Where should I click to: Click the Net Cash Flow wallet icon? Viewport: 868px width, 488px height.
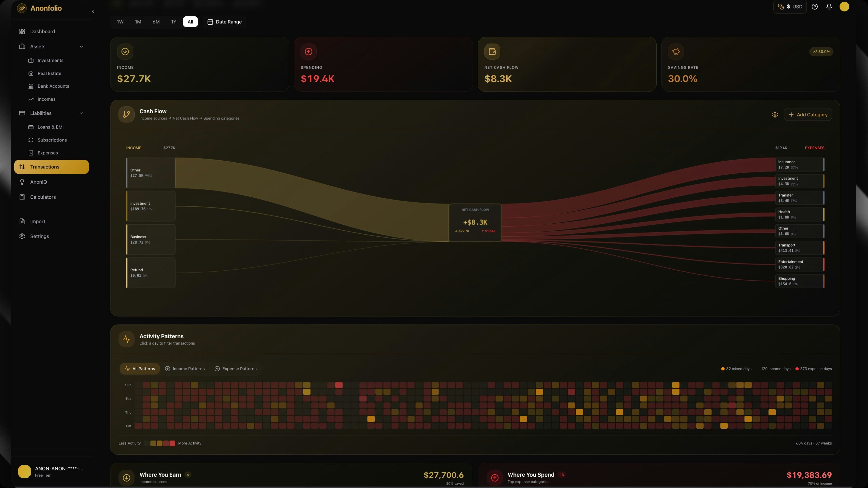[492, 52]
